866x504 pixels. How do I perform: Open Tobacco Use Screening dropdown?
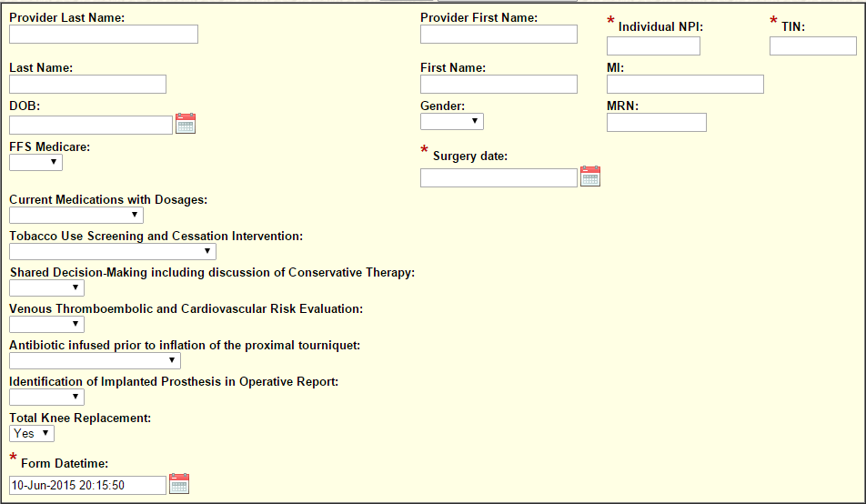113,251
